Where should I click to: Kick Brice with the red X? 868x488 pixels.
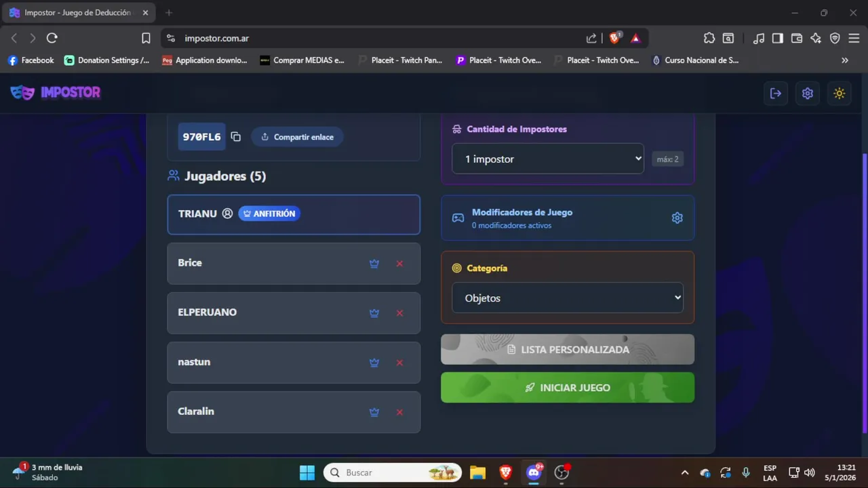point(399,264)
